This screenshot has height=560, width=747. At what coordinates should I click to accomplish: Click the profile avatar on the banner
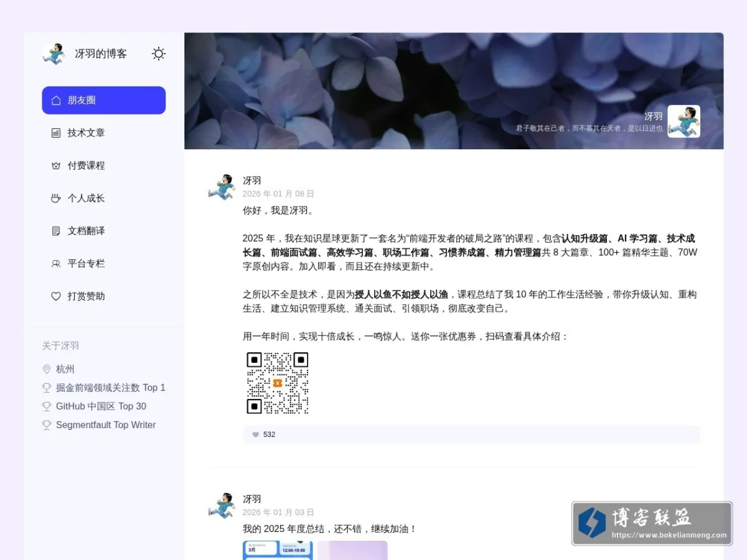click(x=684, y=121)
